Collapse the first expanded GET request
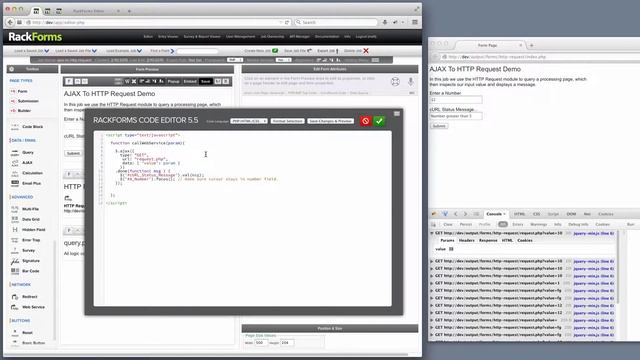This screenshot has width=640, height=360. click(432, 233)
